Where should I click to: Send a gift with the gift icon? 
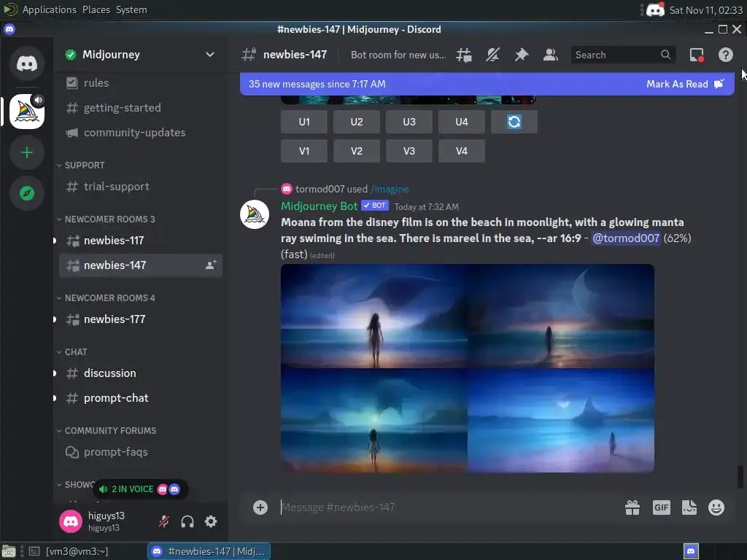(x=632, y=507)
